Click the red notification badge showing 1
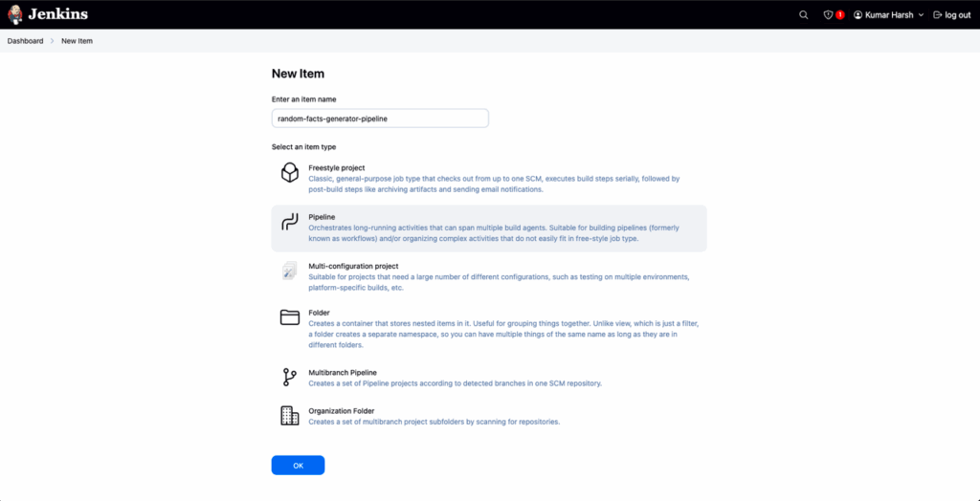This screenshot has width=980, height=501. coord(840,15)
